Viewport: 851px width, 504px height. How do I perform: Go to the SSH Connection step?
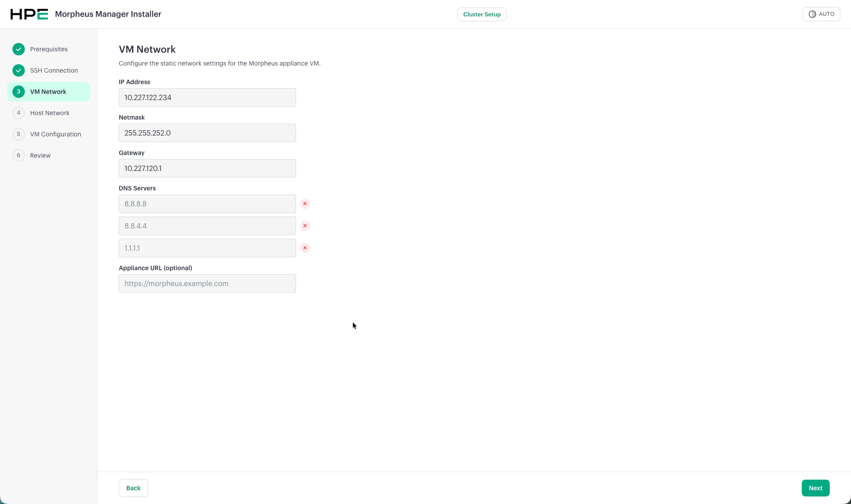49,70
